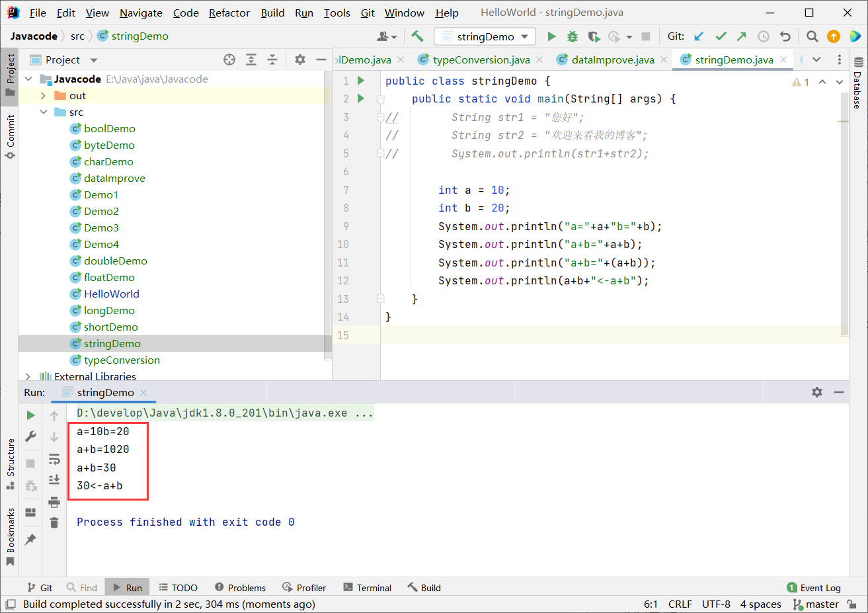Toggle the Database side panel
The height and width of the screenshot is (613, 868).
point(857,82)
